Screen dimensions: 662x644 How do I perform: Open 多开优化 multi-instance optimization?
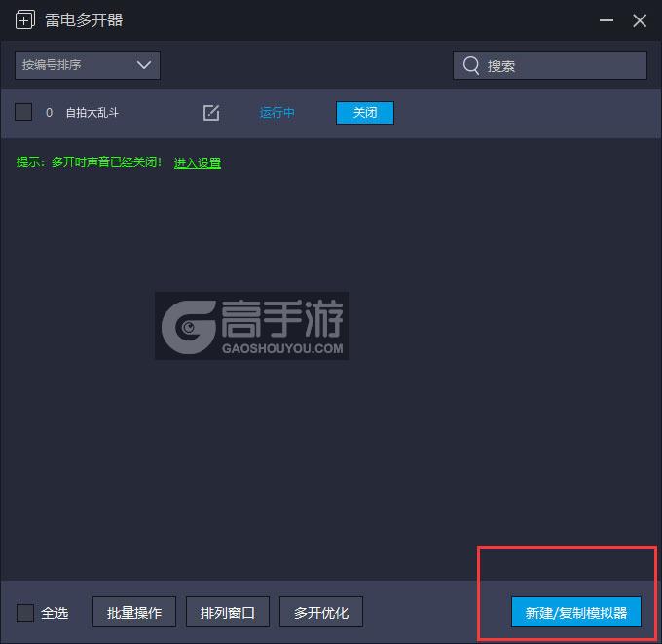pos(321,612)
